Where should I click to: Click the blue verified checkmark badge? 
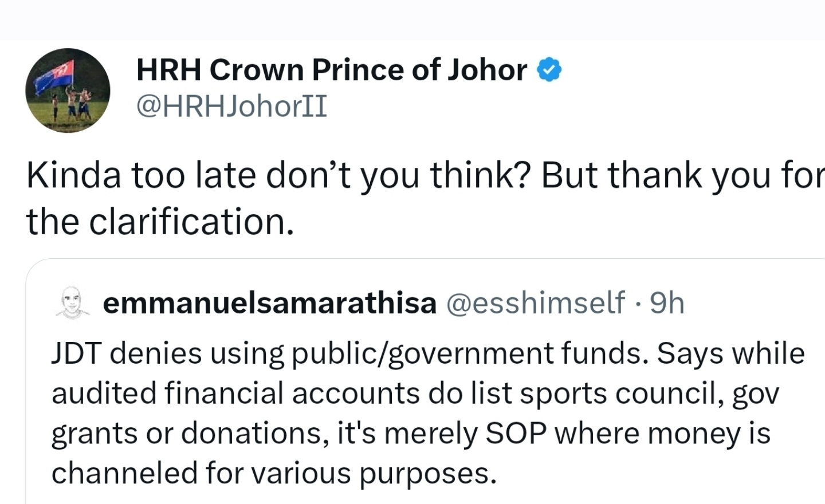[x=549, y=70]
